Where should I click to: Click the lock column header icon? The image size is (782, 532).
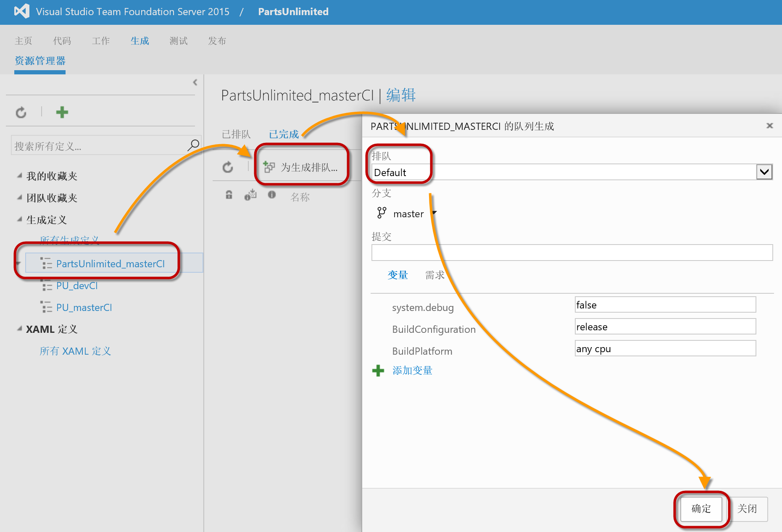[x=229, y=195]
